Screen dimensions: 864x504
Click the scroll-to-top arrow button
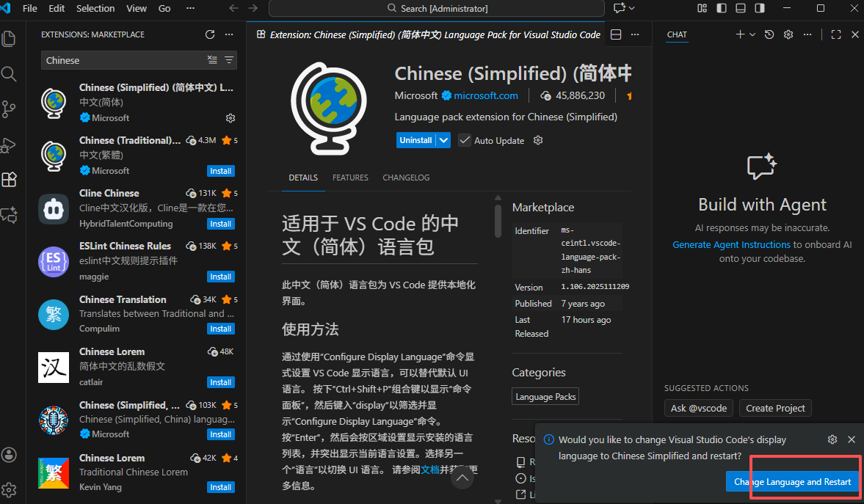tap(462, 478)
